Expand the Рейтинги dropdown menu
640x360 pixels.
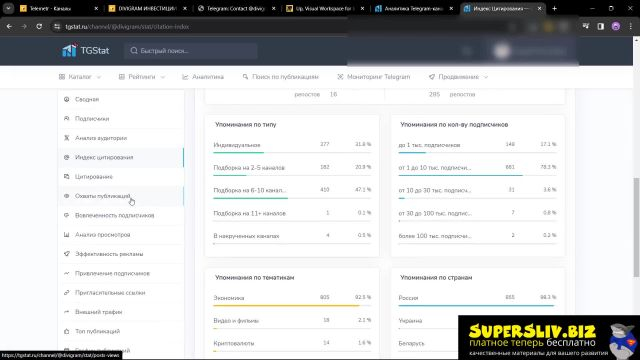click(x=142, y=77)
